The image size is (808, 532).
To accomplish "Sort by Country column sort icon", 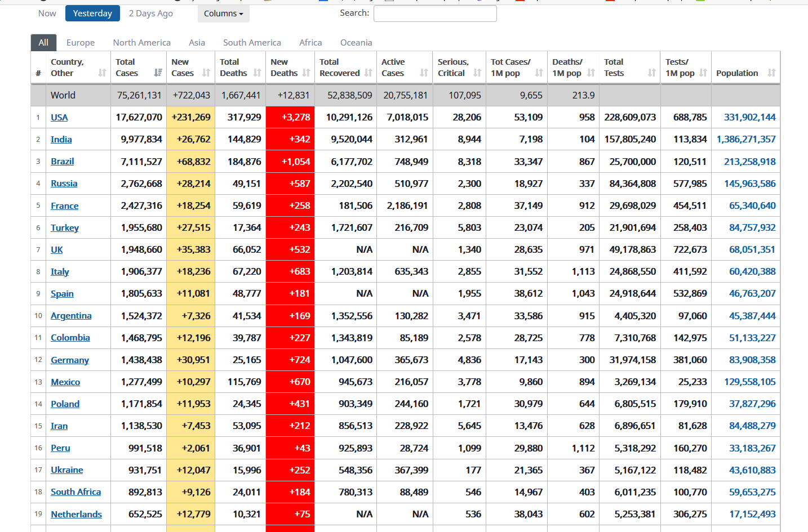I will (102, 73).
